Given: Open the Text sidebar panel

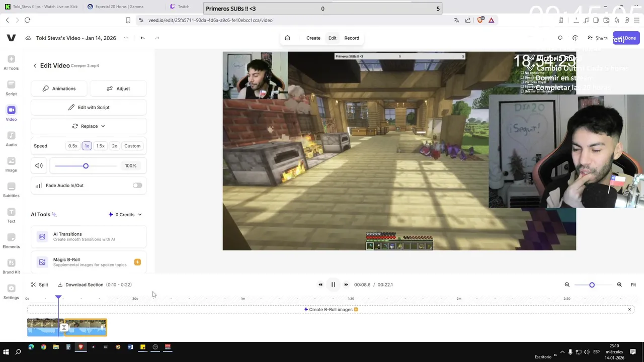Looking at the screenshot, I should click(x=11, y=216).
